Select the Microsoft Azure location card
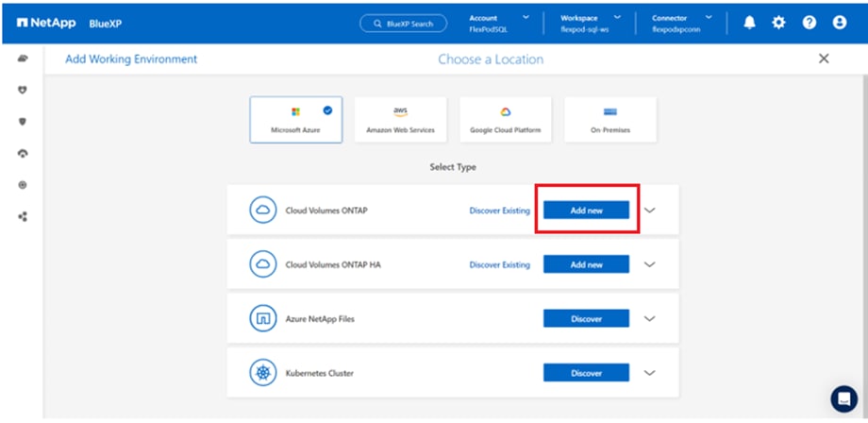This screenshot has width=868, height=423. pyautogui.click(x=295, y=120)
